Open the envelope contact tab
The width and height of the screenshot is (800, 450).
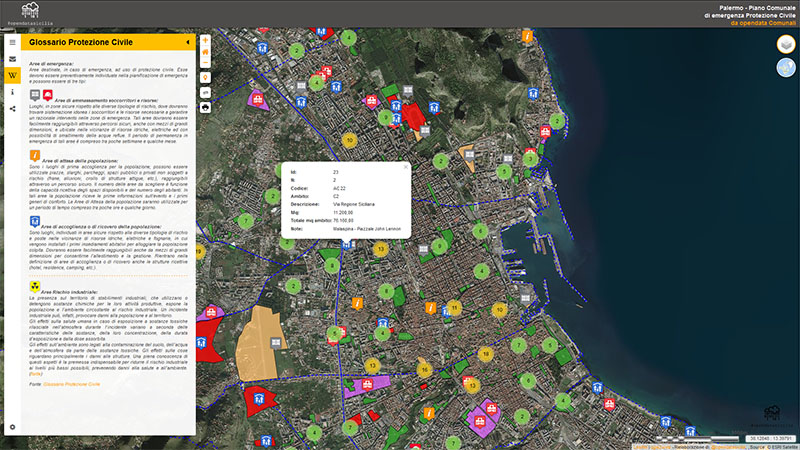click(x=12, y=59)
